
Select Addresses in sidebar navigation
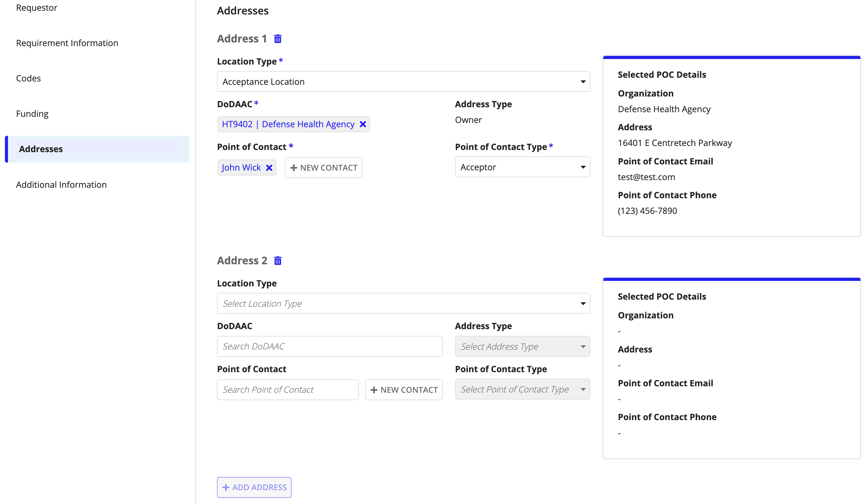[x=97, y=149]
